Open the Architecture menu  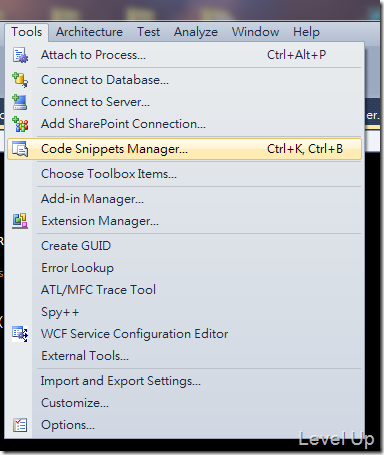(89, 32)
